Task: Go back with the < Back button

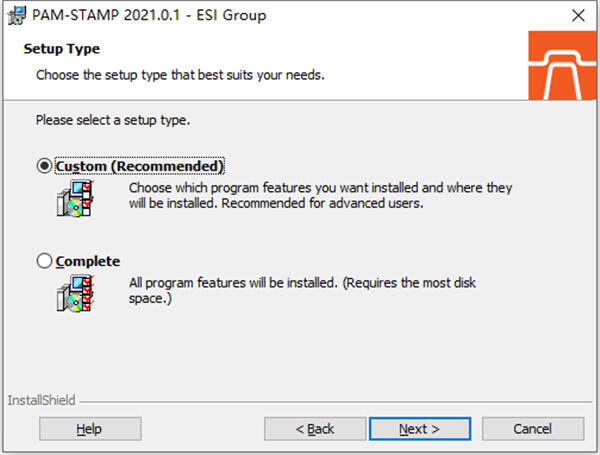Action: click(315, 429)
